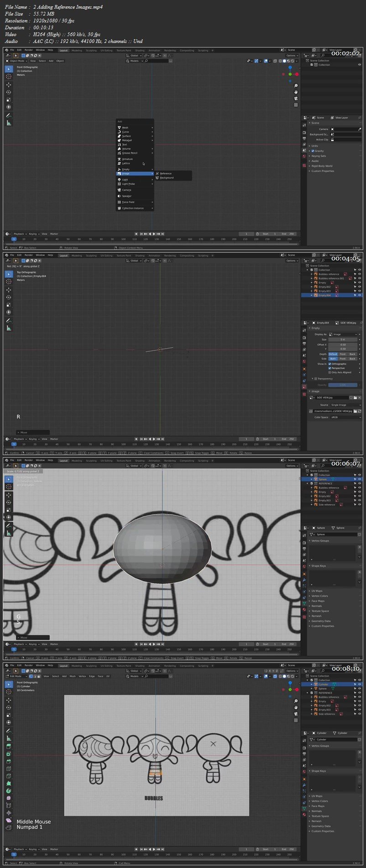366x868 pixels.
Task: Select the Move tool in 00:02:02 frame
Action: pos(9,85)
